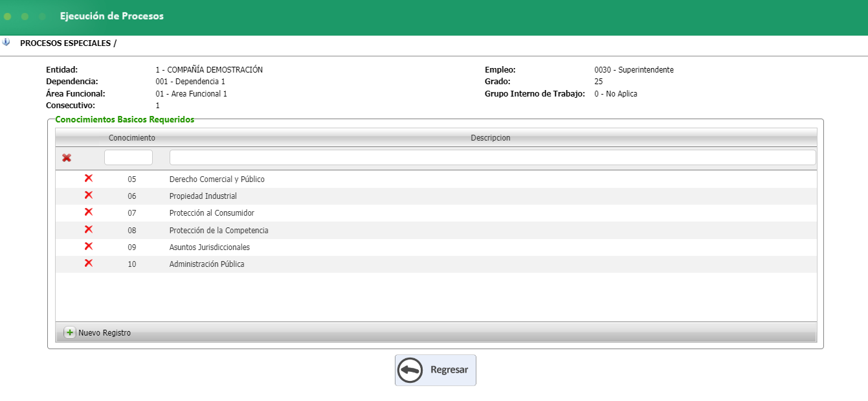Viewport: 868px width, 401px height.
Task: Click Derecho Comercial y Público description
Action: [x=217, y=179]
